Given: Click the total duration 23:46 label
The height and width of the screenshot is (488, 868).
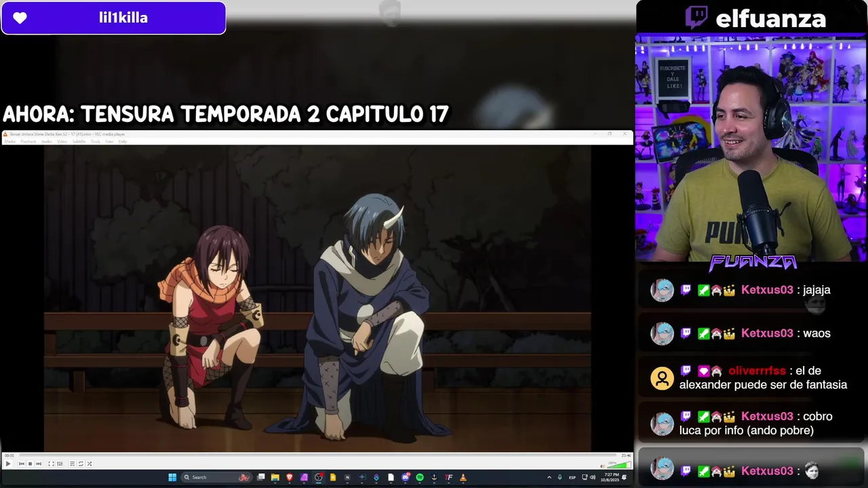Looking at the screenshot, I should pyautogui.click(x=626, y=455).
